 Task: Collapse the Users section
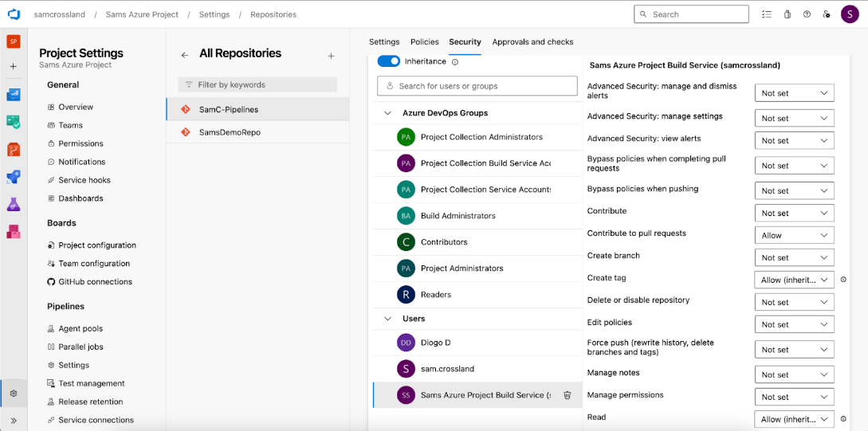[x=387, y=319]
